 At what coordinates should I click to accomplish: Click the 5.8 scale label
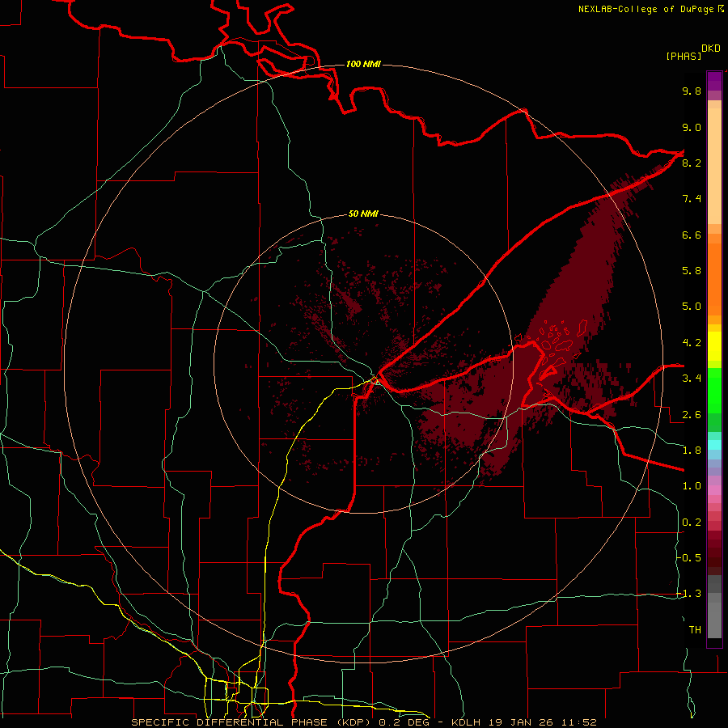[x=692, y=271]
